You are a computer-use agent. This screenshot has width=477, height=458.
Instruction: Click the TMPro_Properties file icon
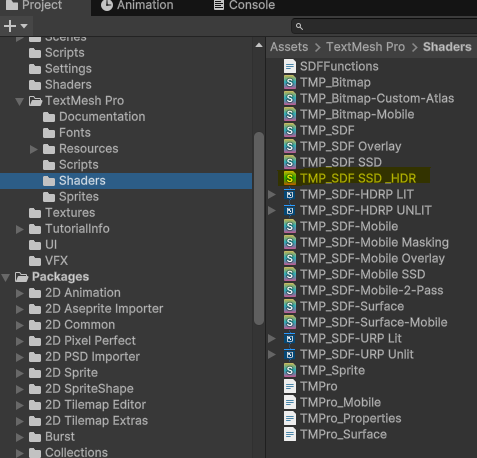290,418
